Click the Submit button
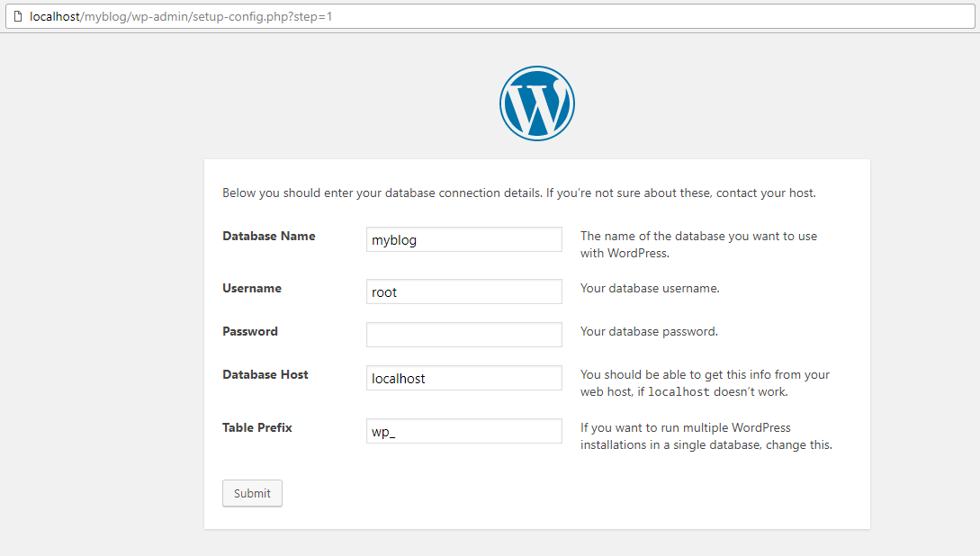980x556 pixels. 253,493
